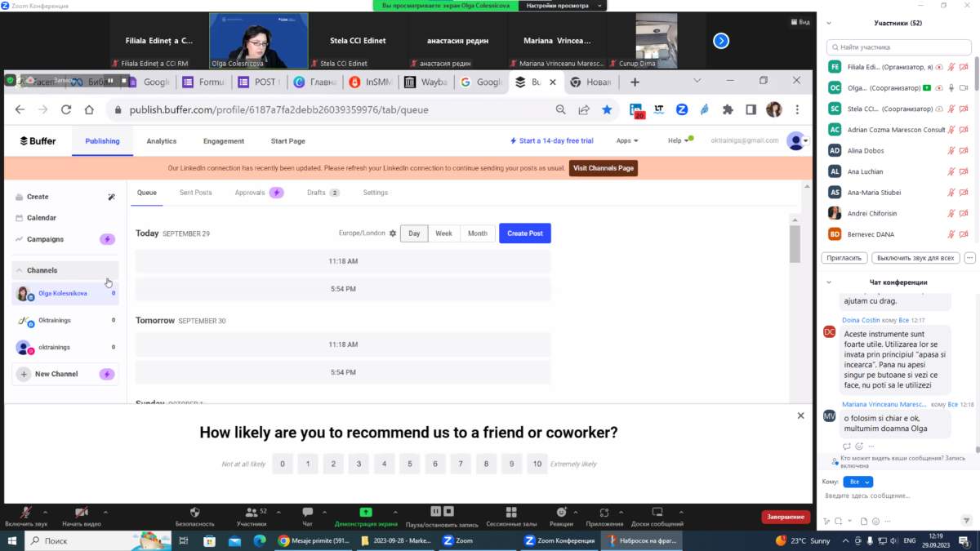The height and width of the screenshot is (551, 980).
Task: Open Chat from Zoom toolbar
Action: 308,515
